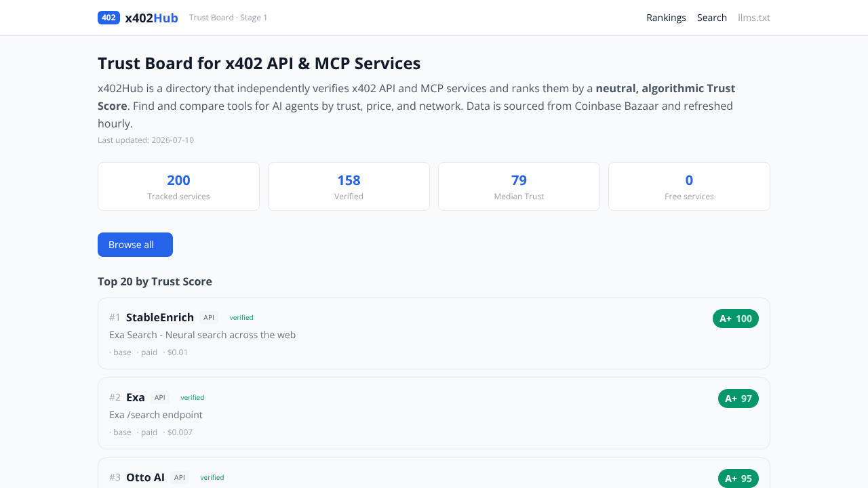The height and width of the screenshot is (488, 868).
Task: Click the verified label beside StableEnrich
Action: (x=241, y=317)
